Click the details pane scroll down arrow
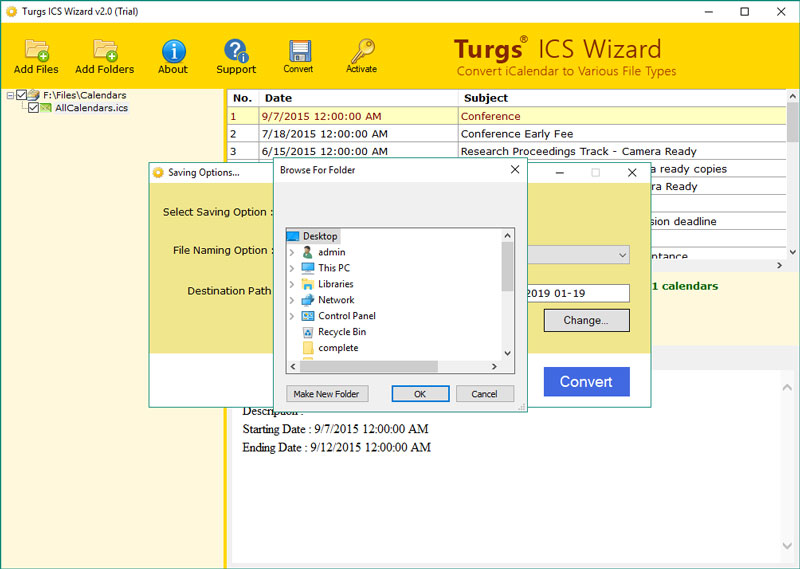 click(787, 546)
